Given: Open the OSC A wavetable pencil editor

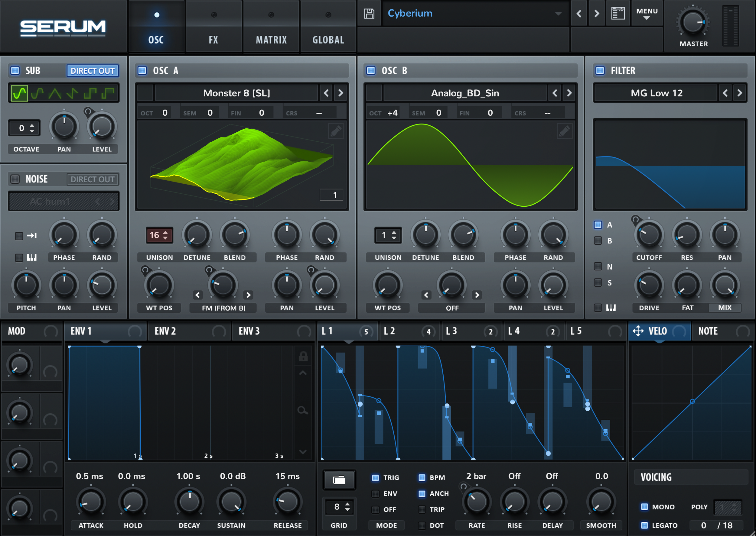Looking at the screenshot, I should coord(336,131).
